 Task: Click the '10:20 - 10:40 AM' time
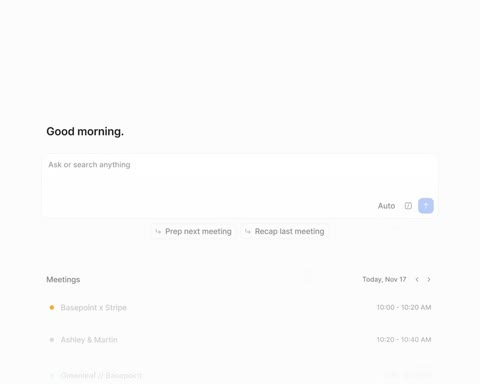[x=404, y=340]
